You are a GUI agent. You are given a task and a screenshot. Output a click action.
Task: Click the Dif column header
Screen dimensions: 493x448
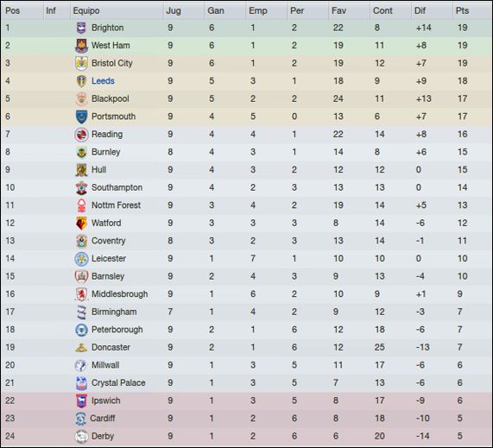tap(420, 10)
